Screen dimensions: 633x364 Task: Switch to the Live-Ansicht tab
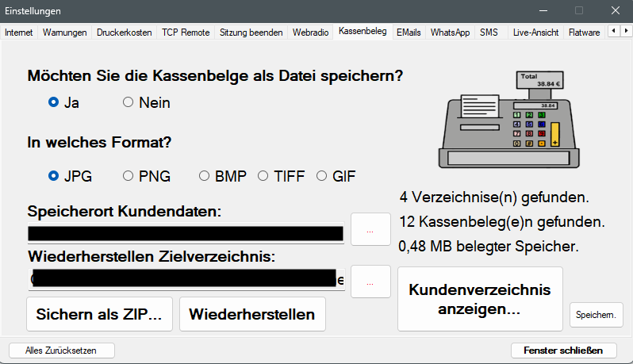[535, 33]
